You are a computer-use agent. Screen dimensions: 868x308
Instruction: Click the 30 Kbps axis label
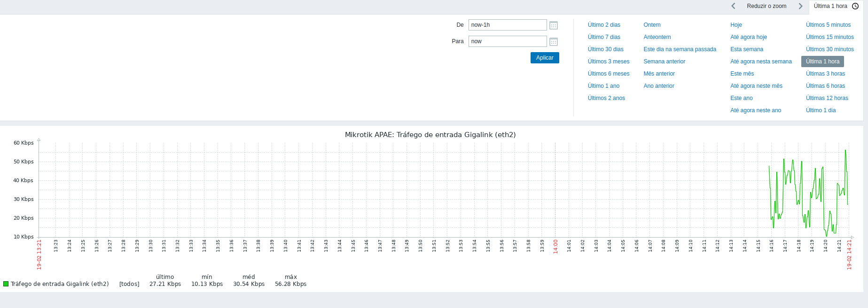23,199
